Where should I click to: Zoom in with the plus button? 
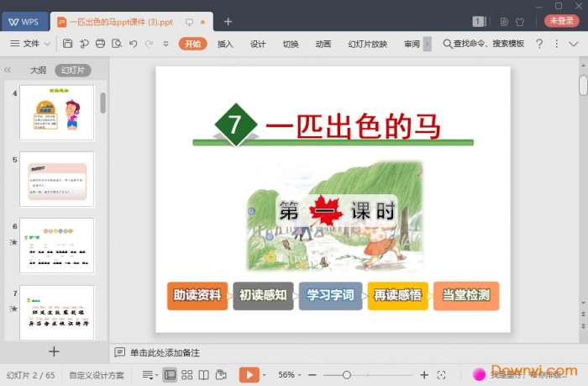click(424, 375)
